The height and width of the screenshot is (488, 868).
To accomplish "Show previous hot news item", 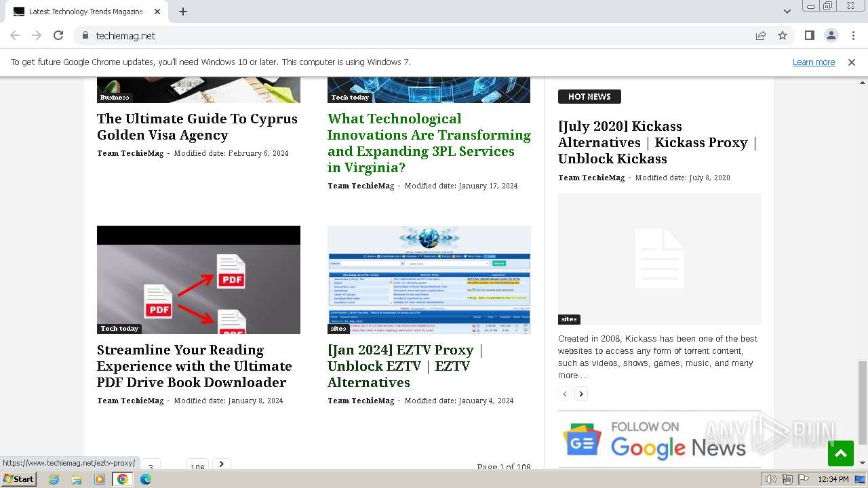I will pyautogui.click(x=565, y=394).
